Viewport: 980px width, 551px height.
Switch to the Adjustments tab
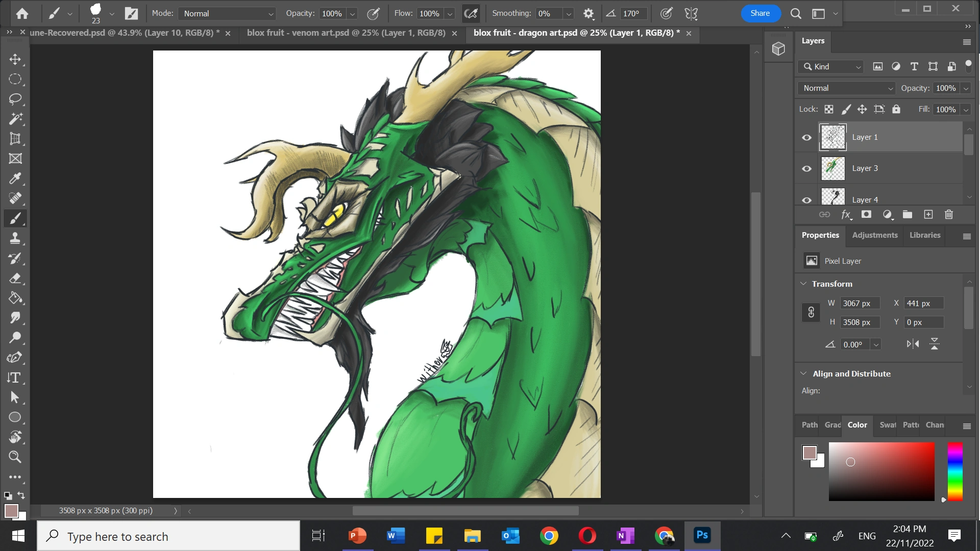coord(875,235)
